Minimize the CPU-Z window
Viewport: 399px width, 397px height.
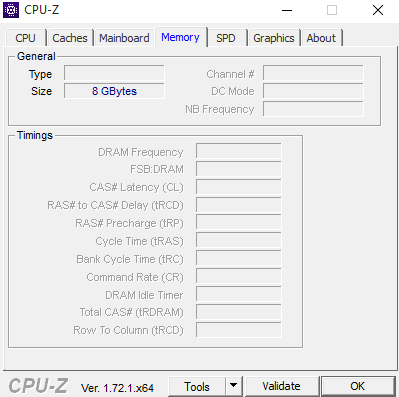coord(287,10)
